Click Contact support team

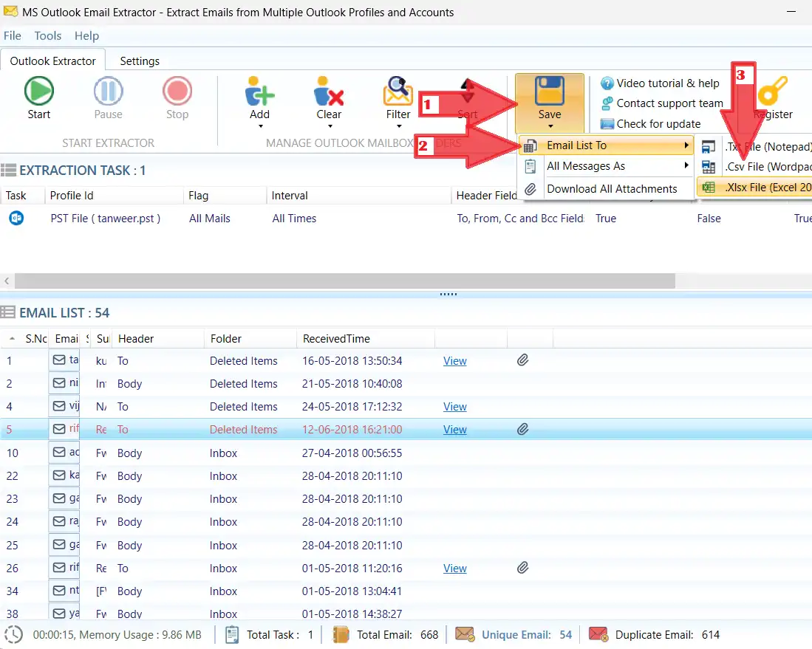(662, 103)
